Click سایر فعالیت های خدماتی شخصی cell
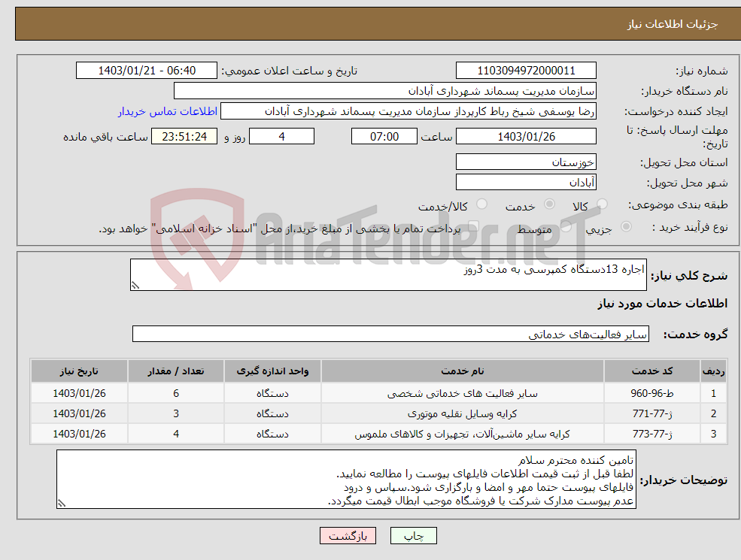Viewport: 741px width, 560px height. (463, 393)
